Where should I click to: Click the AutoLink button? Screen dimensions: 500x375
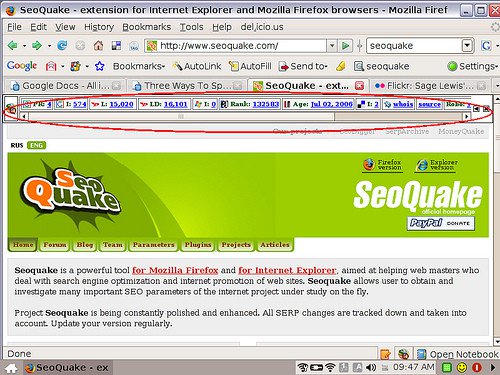tap(197, 66)
